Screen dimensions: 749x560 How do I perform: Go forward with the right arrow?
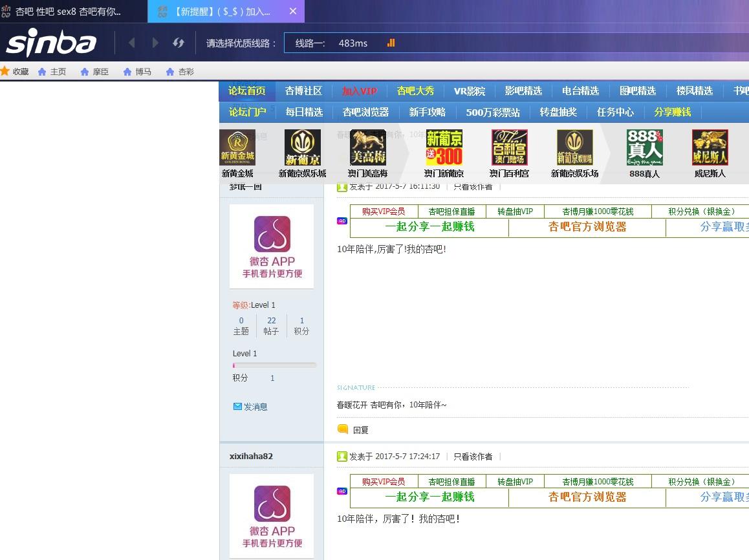click(x=155, y=43)
